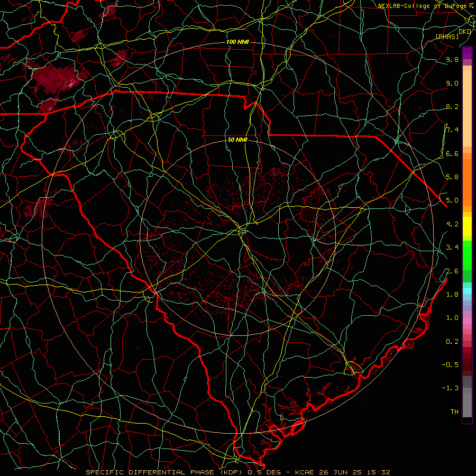Click the 0.2 value on color scale
The image size is (476, 476).
point(452,342)
